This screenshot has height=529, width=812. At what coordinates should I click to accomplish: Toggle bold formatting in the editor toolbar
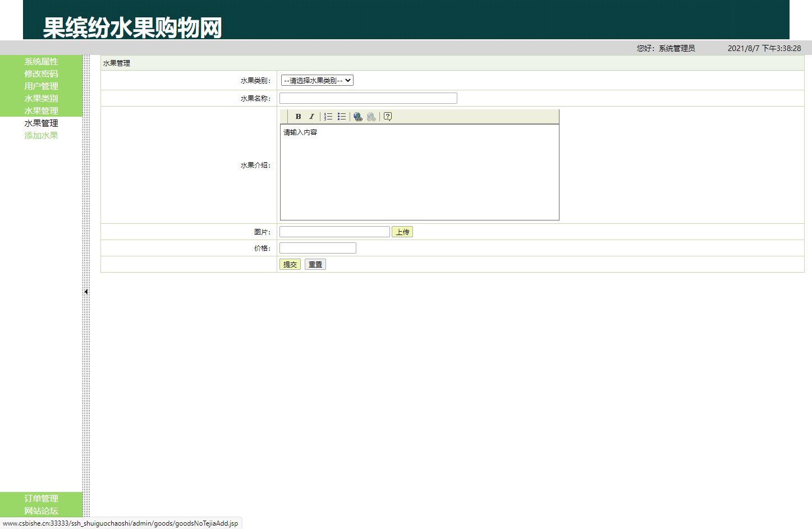[298, 117]
